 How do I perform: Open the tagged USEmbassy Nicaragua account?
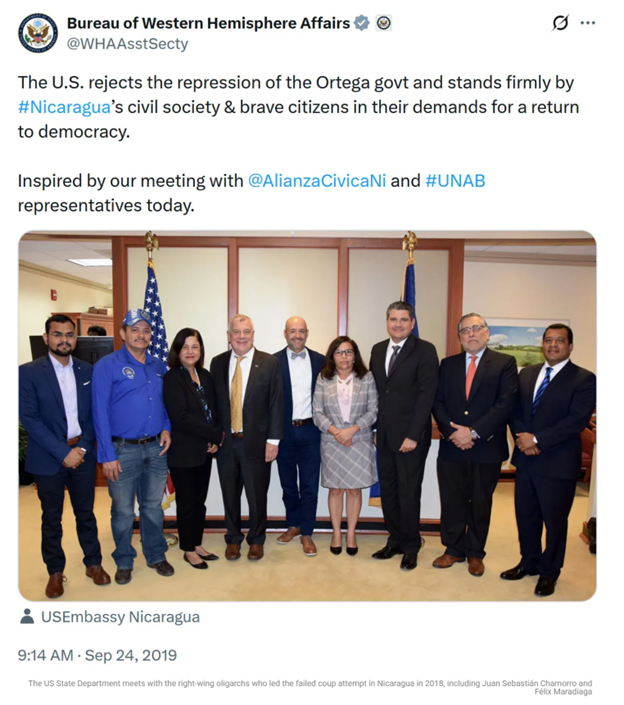(x=120, y=617)
